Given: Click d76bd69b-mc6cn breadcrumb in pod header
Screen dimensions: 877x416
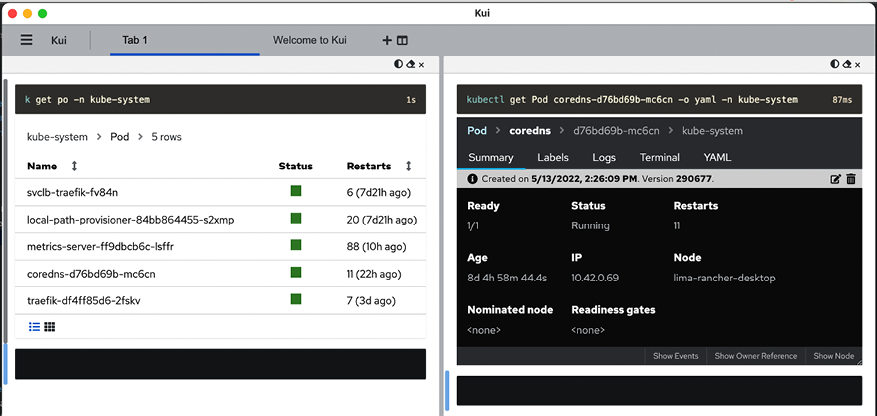Looking at the screenshot, I should [616, 131].
